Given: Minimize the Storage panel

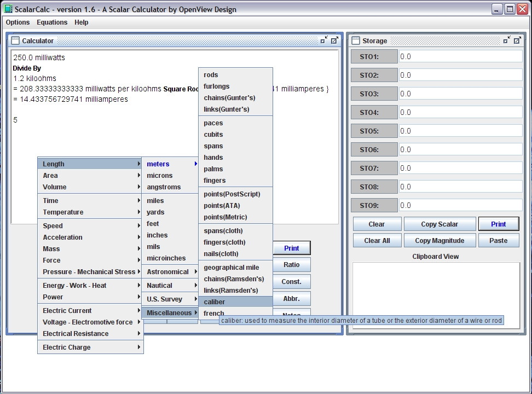Looking at the screenshot, I should click(x=507, y=40).
